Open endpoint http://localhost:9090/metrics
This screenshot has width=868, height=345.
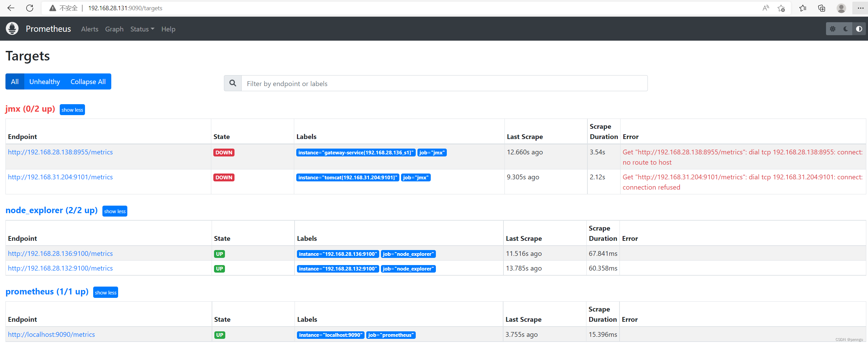(x=52, y=335)
